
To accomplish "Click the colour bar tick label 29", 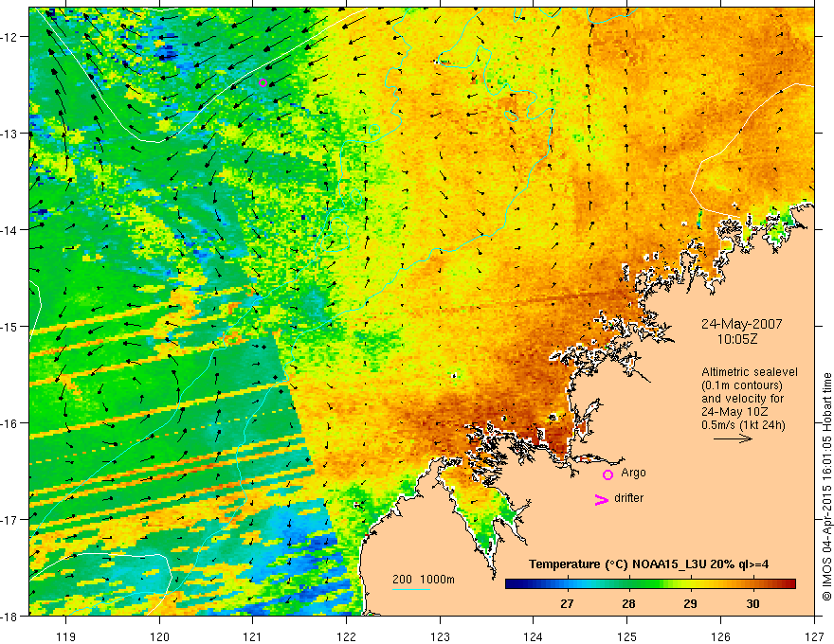I will click(x=690, y=603).
